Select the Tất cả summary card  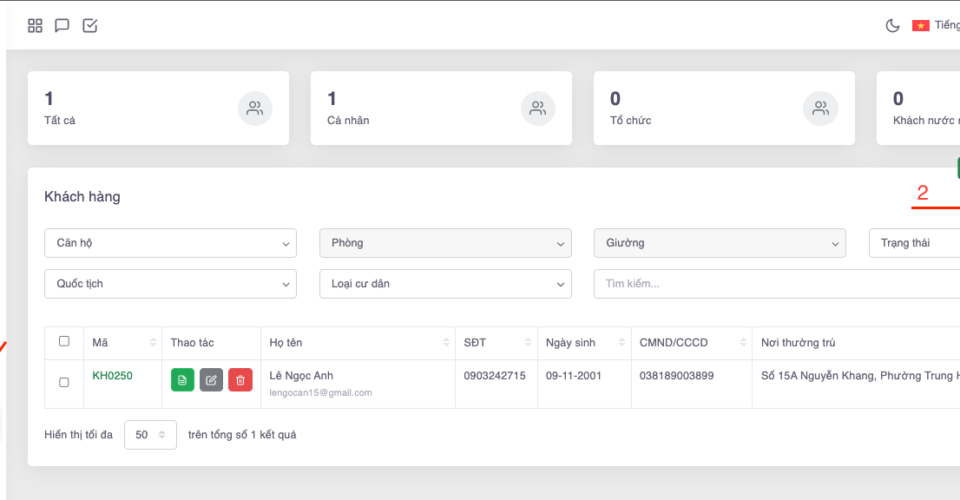pos(158,108)
